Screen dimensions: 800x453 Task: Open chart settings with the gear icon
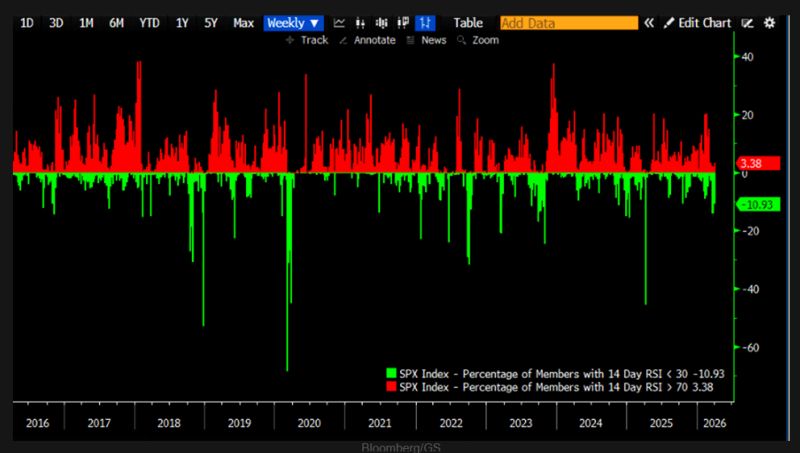coord(769,22)
